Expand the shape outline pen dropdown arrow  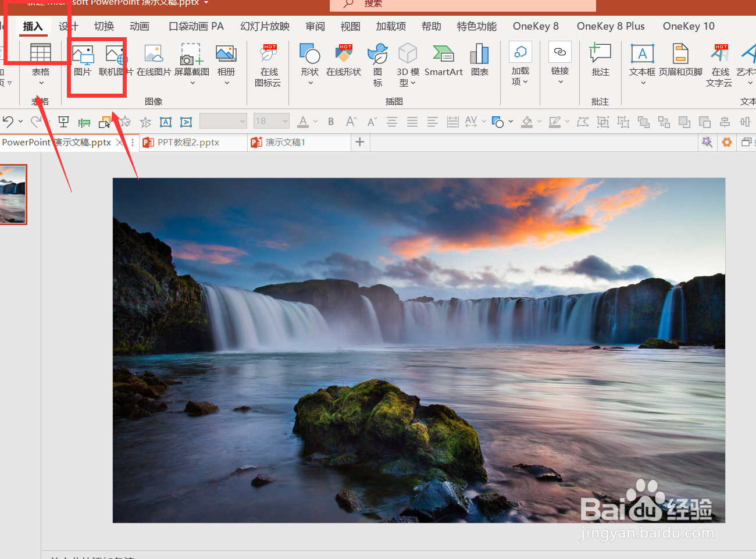click(567, 122)
